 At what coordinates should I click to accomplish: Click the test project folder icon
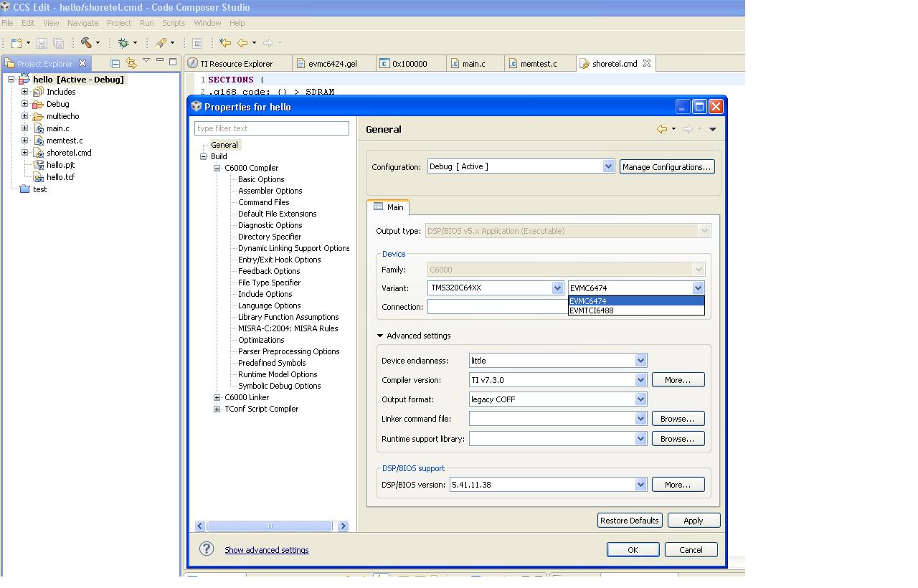(x=25, y=189)
